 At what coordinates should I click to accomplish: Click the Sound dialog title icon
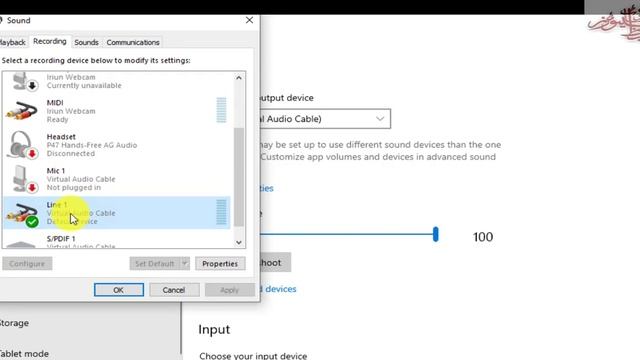(x=1, y=20)
